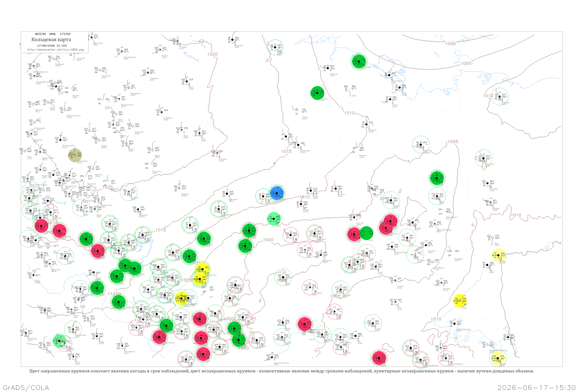
Task: Click the green station circle at Усть-Оленек
Action: tap(359, 61)
